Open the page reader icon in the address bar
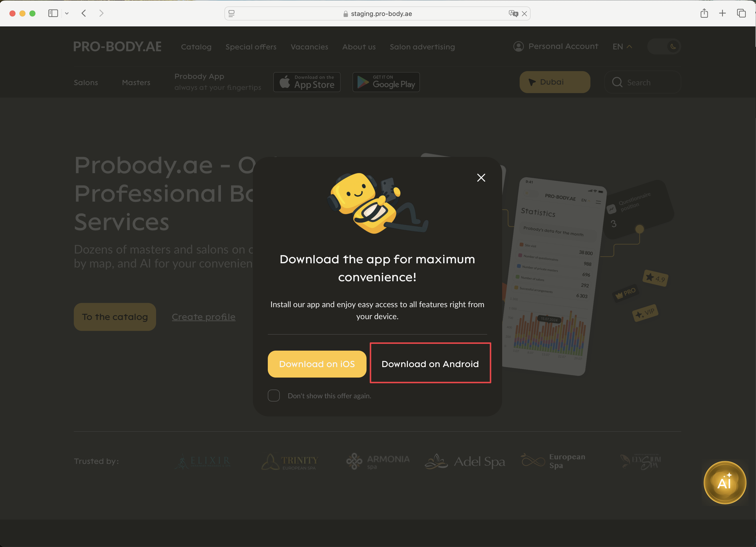 click(x=231, y=14)
